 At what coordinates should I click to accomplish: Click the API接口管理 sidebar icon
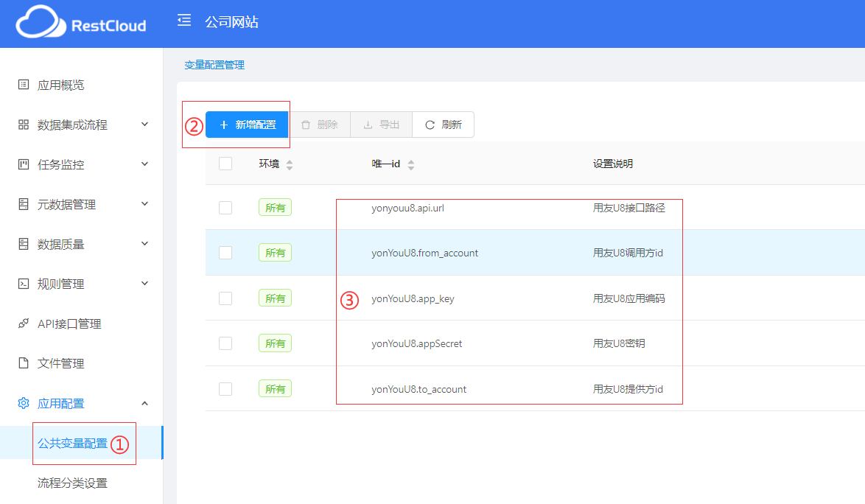coord(24,323)
